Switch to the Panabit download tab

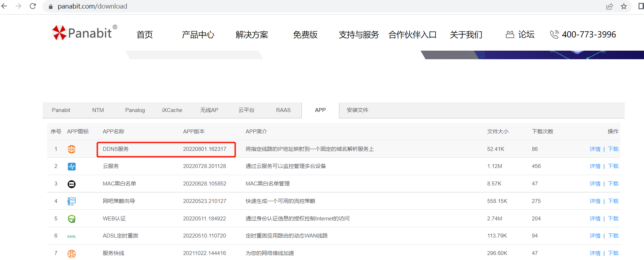(x=61, y=110)
